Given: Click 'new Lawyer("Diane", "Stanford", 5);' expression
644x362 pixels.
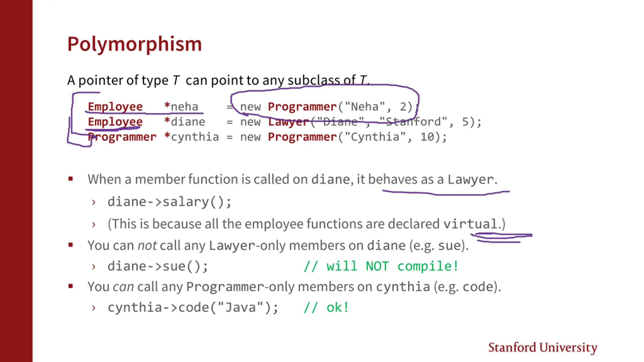Looking at the screenshot, I should point(361,122).
